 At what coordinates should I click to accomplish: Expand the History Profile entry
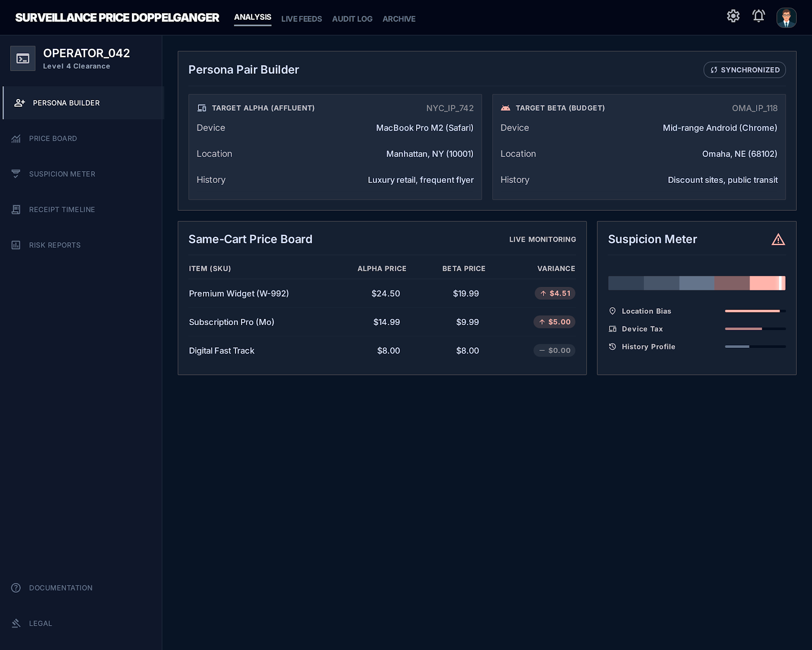coord(648,346)
